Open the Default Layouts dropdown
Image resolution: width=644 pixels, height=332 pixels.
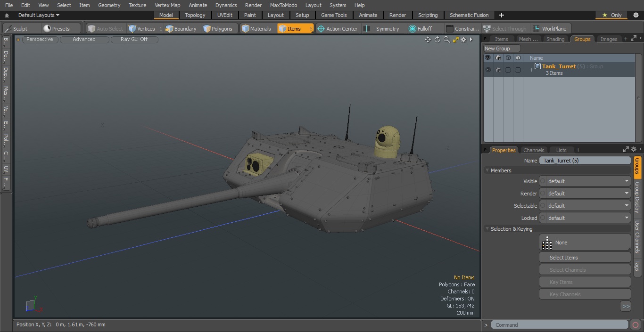point(39,15)
